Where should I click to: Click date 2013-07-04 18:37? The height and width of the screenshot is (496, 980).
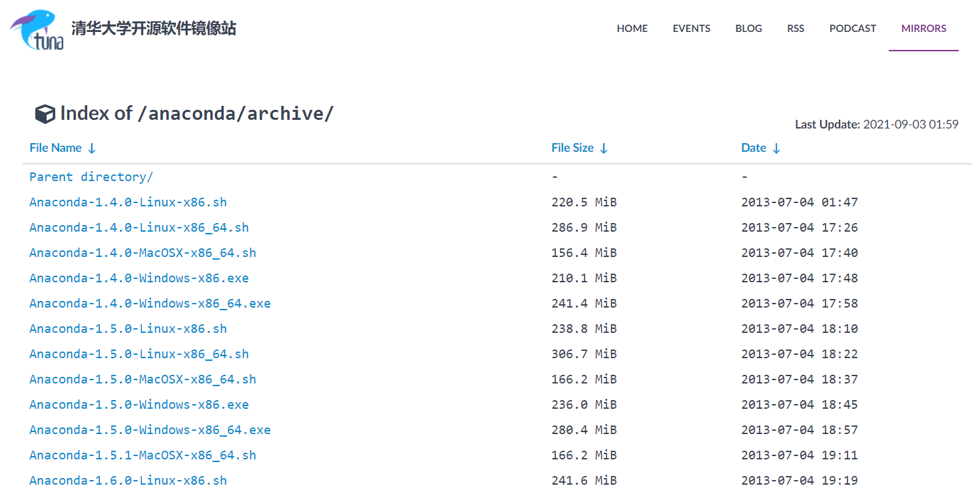pyautogui.click(x=800, y=379)
